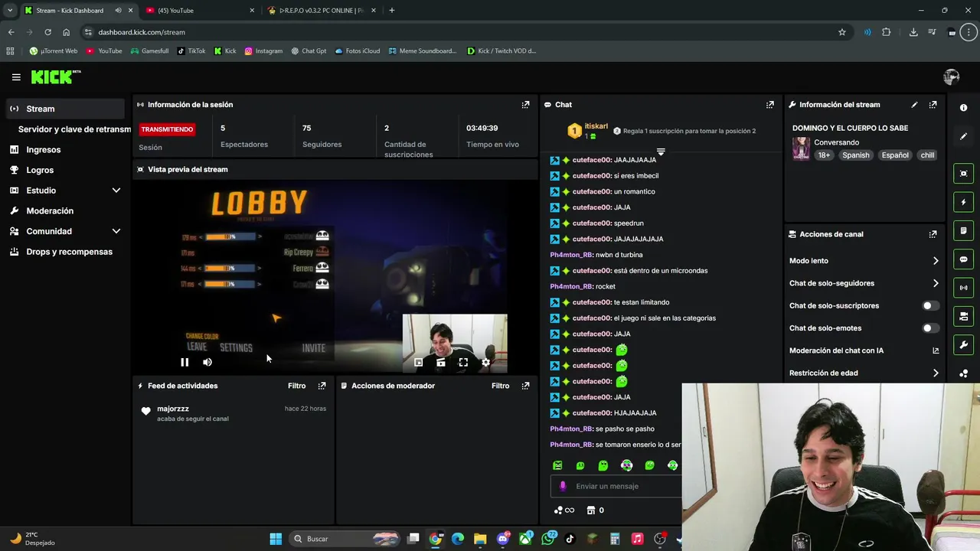Pop out the Acciones de canal panel

point(933,234)
